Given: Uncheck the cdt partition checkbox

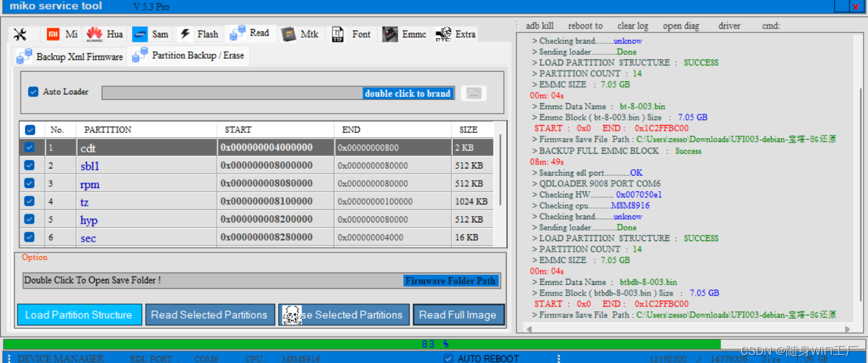Looking at the screenshot, I should pos(29,147).
